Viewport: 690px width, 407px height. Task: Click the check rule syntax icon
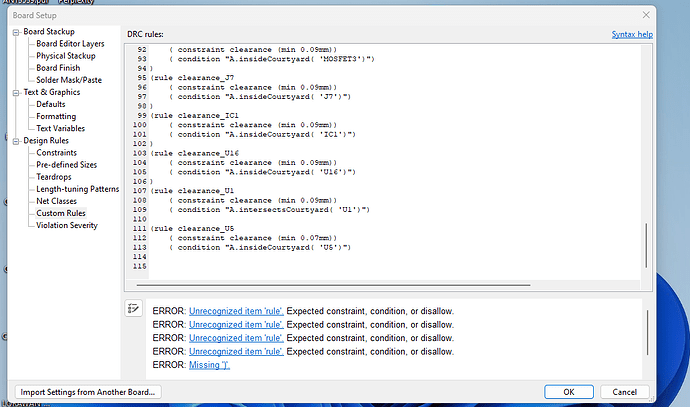pyautogui.click(x=133, y=308)
